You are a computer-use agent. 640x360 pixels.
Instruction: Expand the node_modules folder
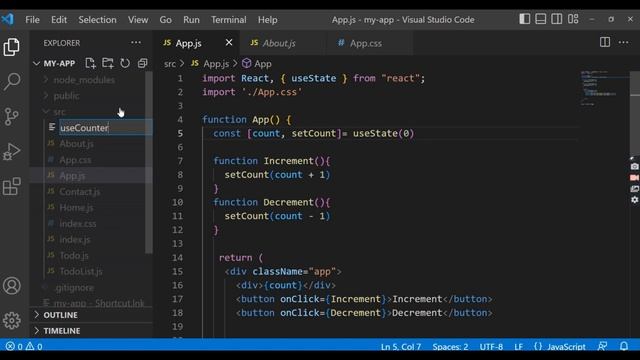point(84,80)
